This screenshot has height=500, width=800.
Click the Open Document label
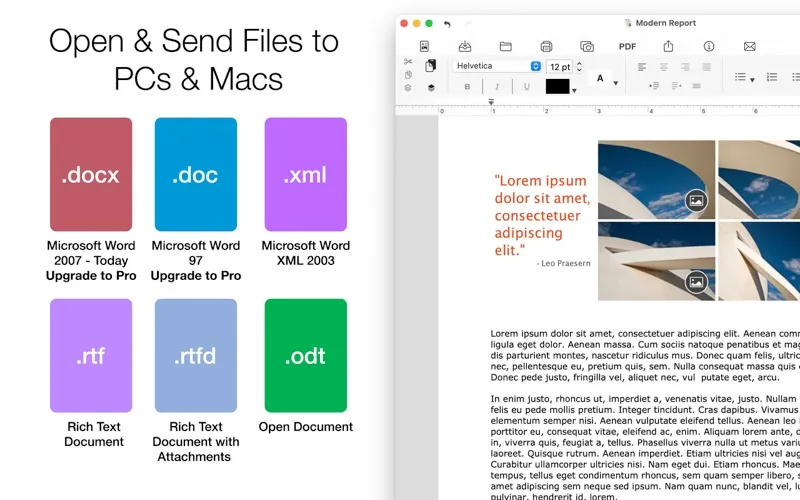(306, 427)
